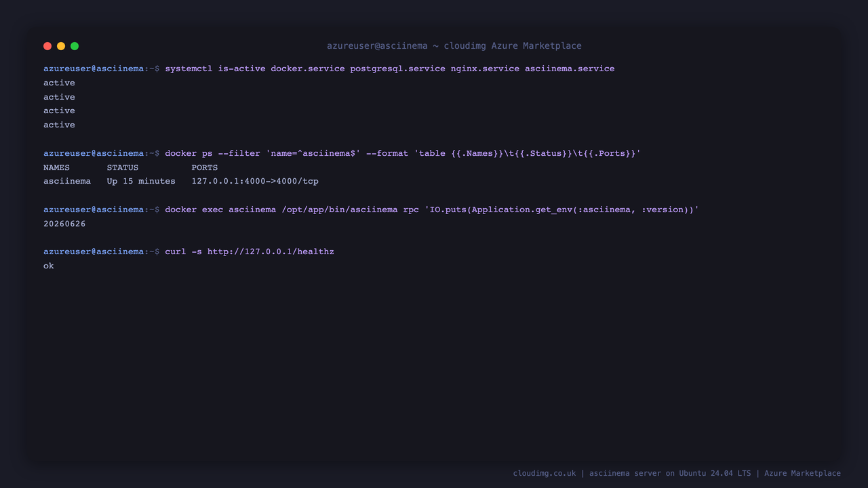This screenshot has width=868, height=488.
Task: Select the container name 'asciinema' in table
Action: point(67,181)
